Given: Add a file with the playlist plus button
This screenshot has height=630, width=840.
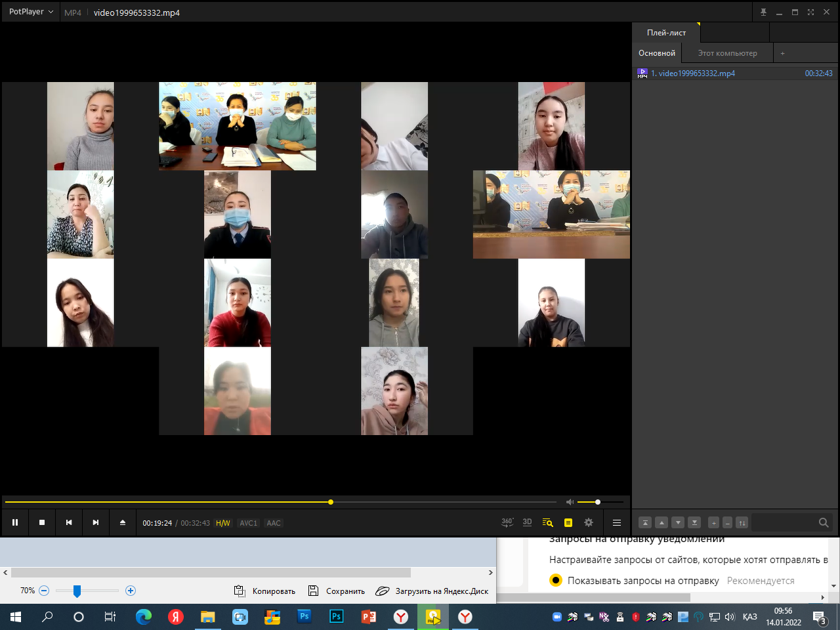Looking at the screenshot, I should click(713, 523).
